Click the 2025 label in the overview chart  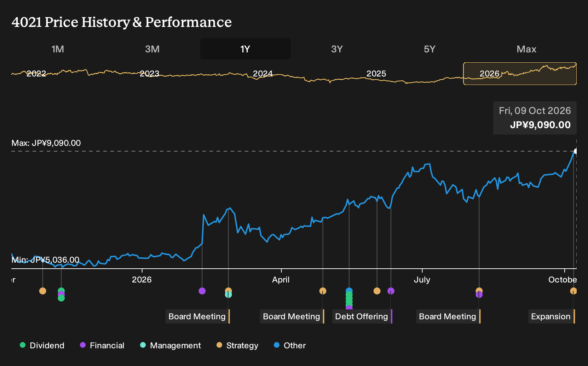click(x=376, y=74)
